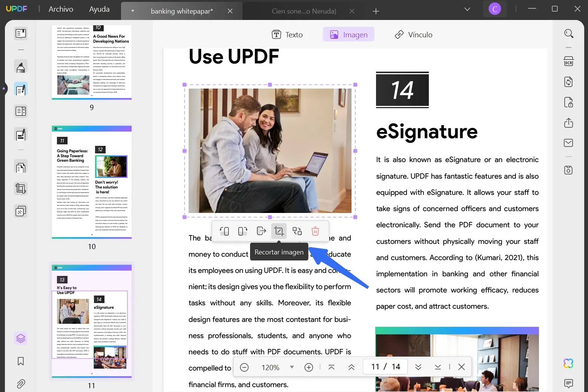The width and height of the screenshot is (588, 392).
Task: Add a new tab with plus button
Action: click(376, 11)
